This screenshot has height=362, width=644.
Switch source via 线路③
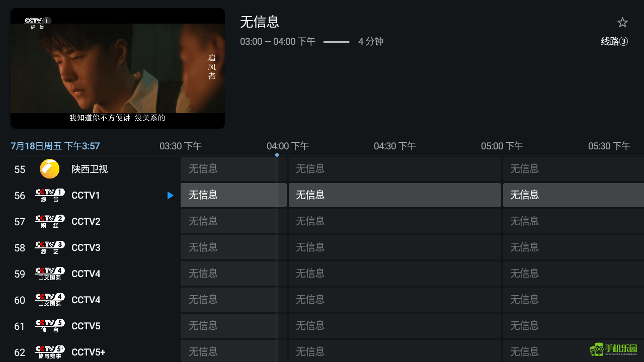(x=614, y=42)
